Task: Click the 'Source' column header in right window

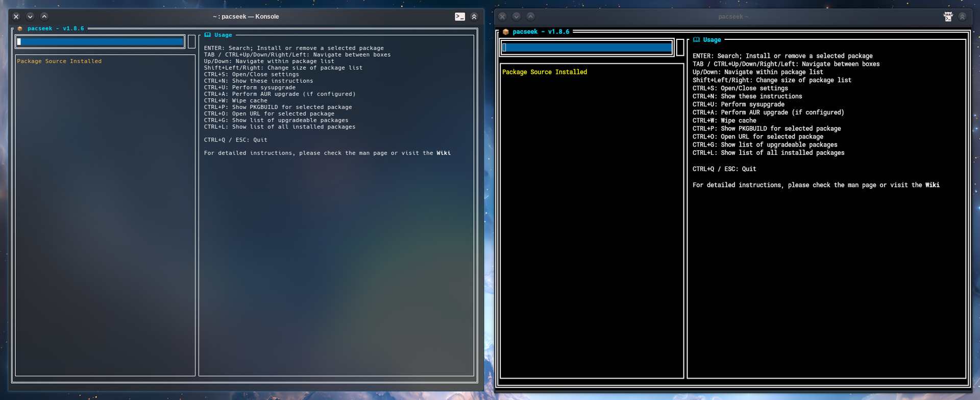Action: [x=541, y=72]
